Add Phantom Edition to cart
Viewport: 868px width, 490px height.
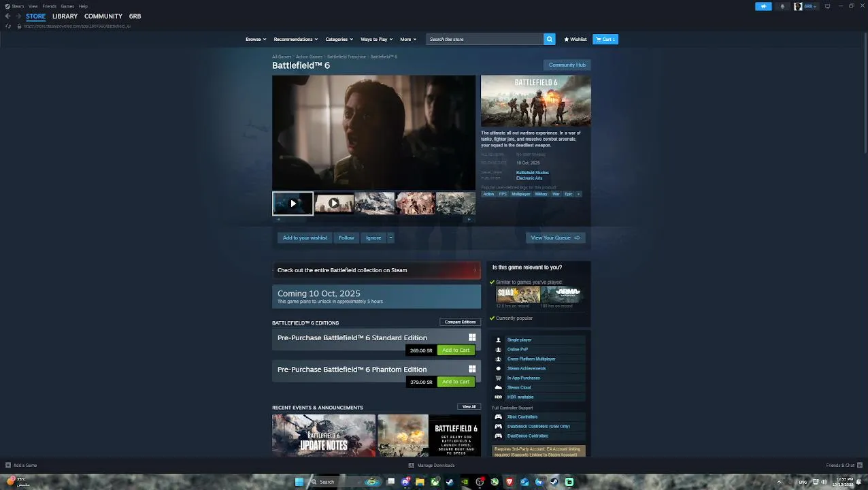tap(456, 382)
